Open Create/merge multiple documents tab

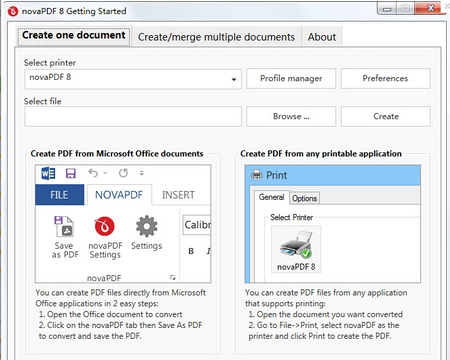pos(216,37)
